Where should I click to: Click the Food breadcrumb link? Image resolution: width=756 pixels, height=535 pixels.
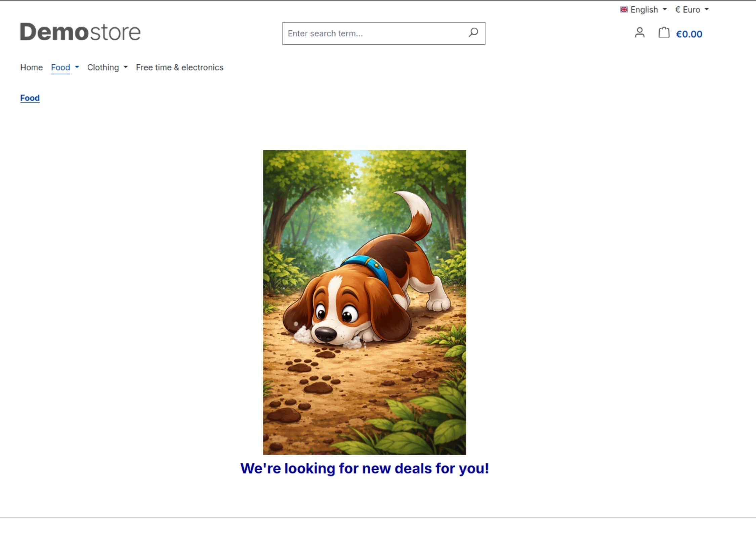[30, 98]
